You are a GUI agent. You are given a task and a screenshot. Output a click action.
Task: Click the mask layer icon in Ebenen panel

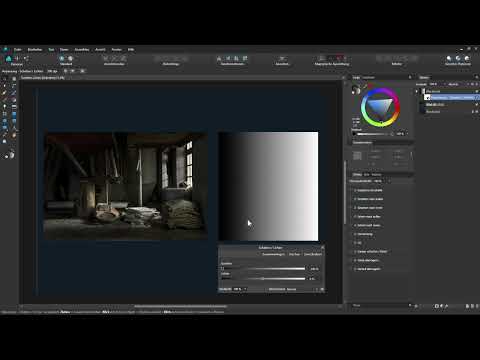437,306
